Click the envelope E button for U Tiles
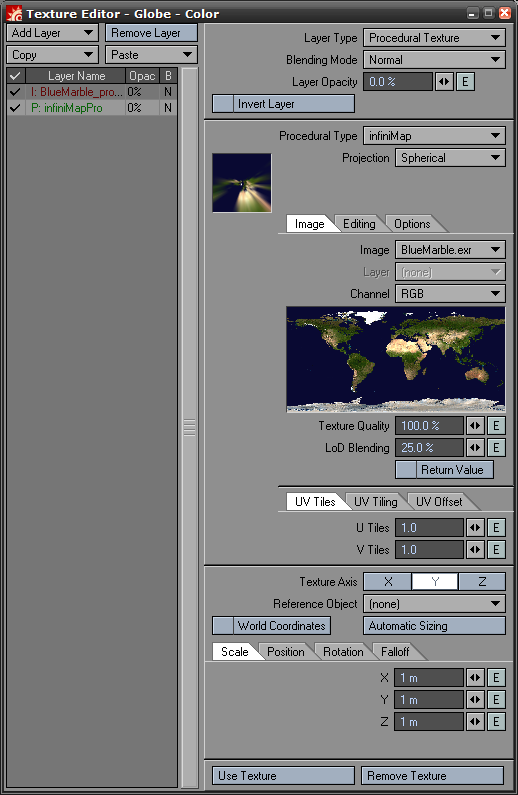 496,528
